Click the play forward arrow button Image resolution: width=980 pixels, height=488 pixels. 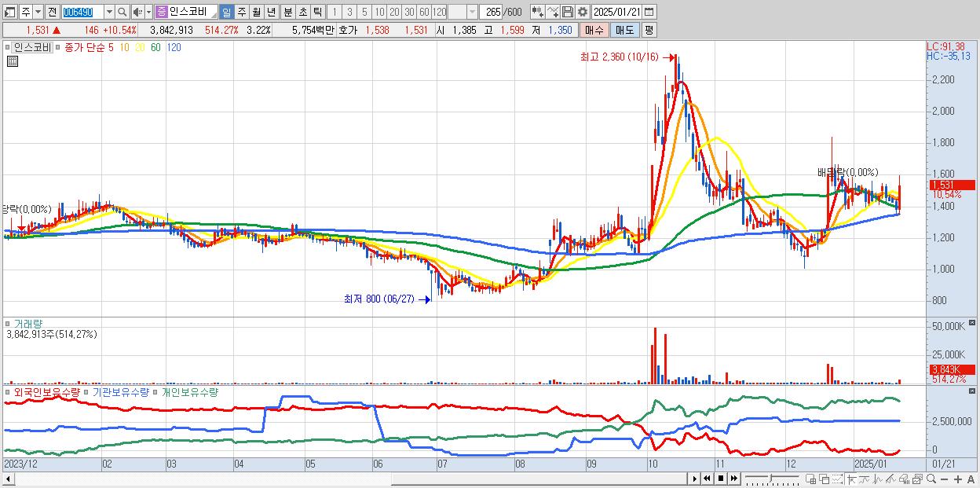tap(695, 479)
